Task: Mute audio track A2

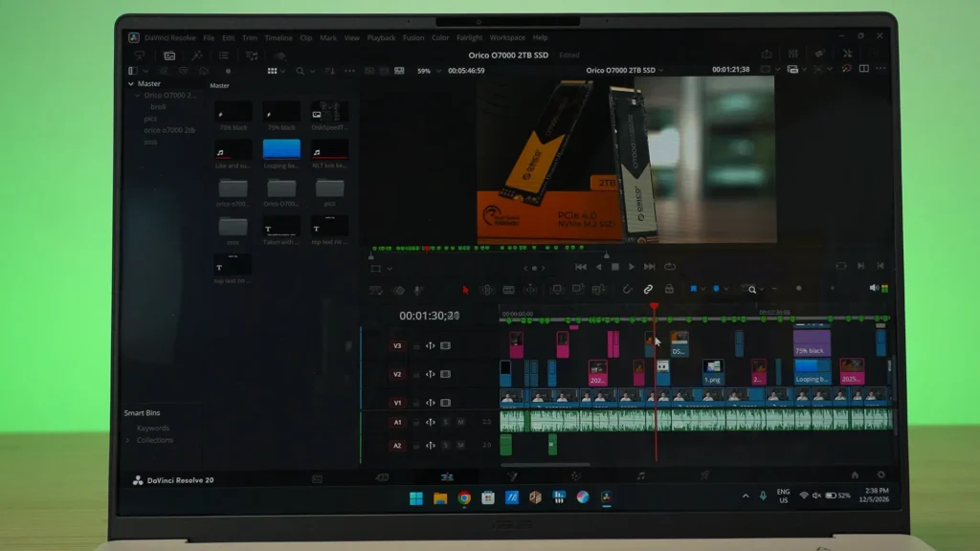Action: pos(460,446)
